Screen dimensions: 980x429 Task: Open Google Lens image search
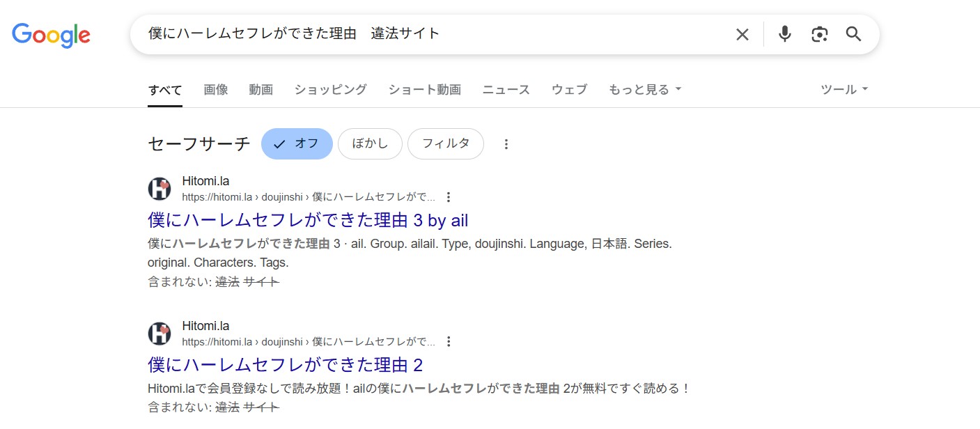pyautogui.click(x=819, y=33)
